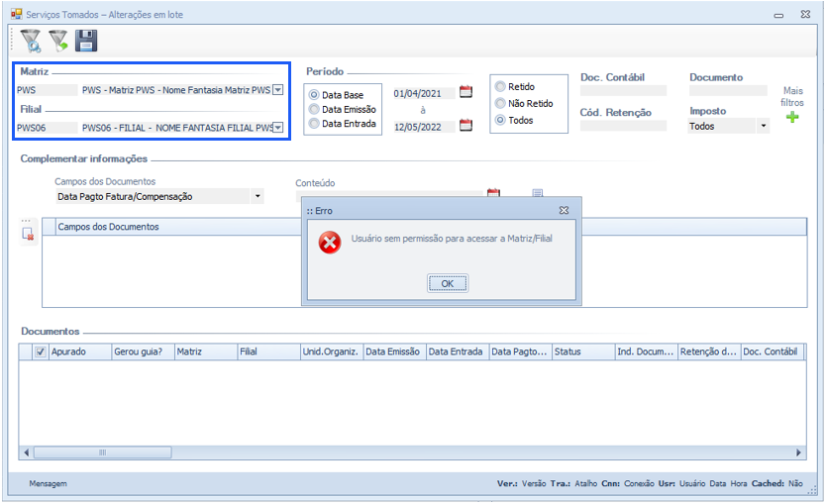
Task: Sort by Gerou guia? column header
Action: click(143, 352)
